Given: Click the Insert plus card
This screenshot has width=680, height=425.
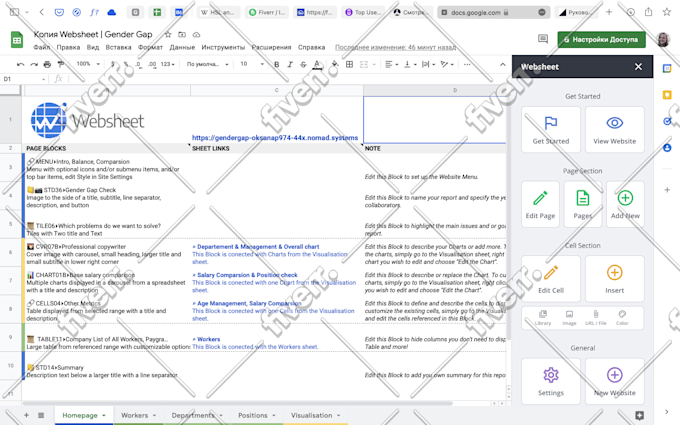Looking at the screenshot, I should coord(615,279).
